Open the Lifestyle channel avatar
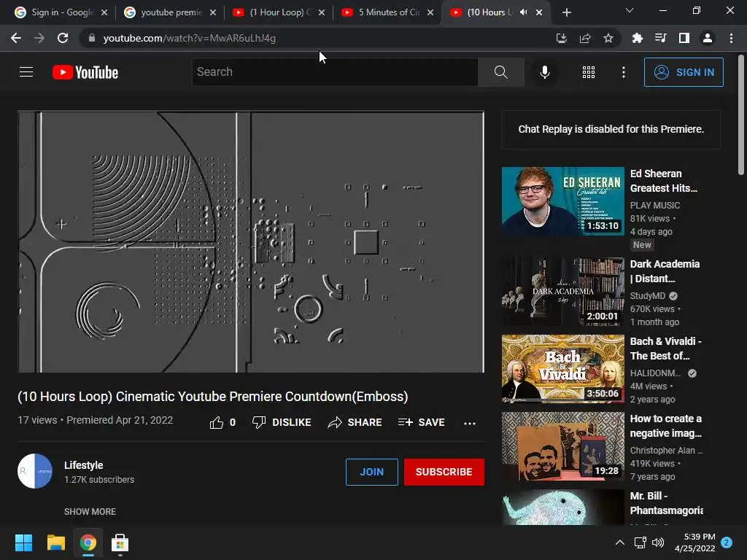 click(x=35, y=471)
